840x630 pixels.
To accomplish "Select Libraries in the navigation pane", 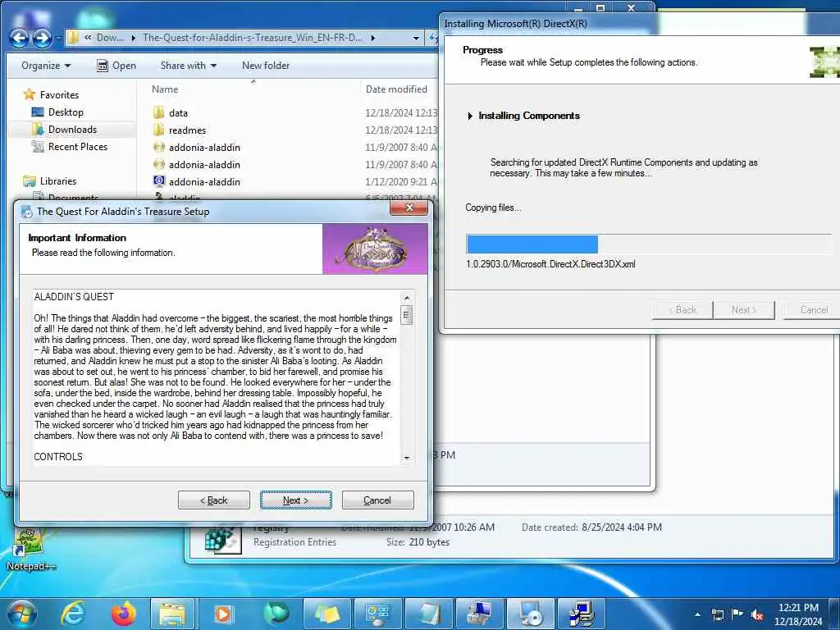I will (x=58, y=181).
